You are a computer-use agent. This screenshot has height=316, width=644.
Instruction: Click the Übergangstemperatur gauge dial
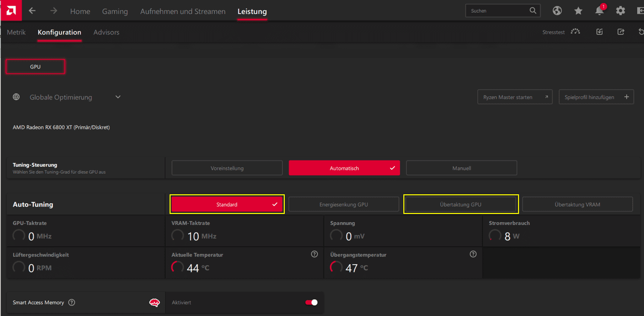click(x=336, y=267)
